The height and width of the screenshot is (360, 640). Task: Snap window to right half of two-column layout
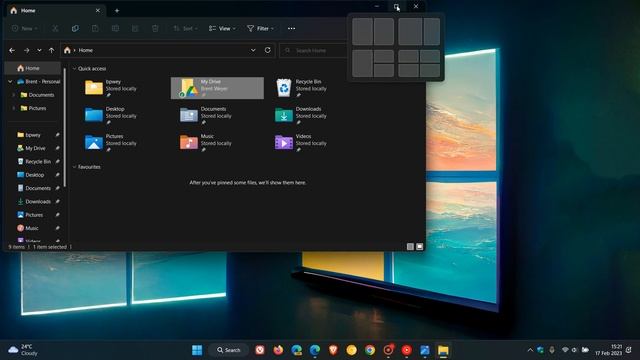(x=384, y=31)
